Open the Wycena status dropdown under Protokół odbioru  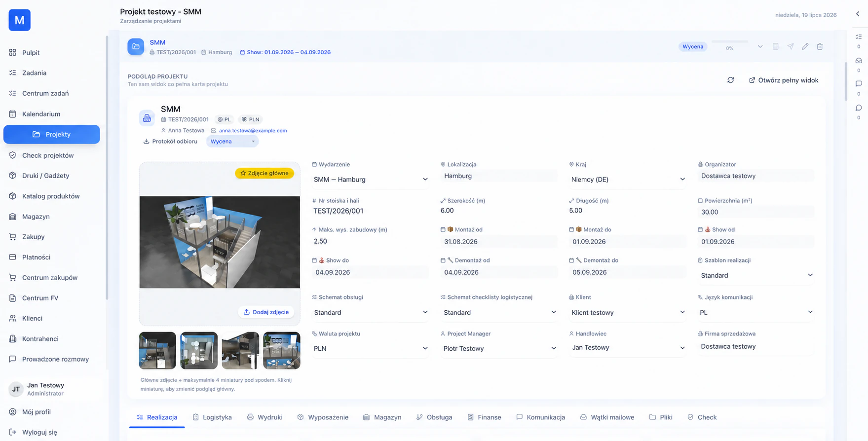tap(232, 141)
